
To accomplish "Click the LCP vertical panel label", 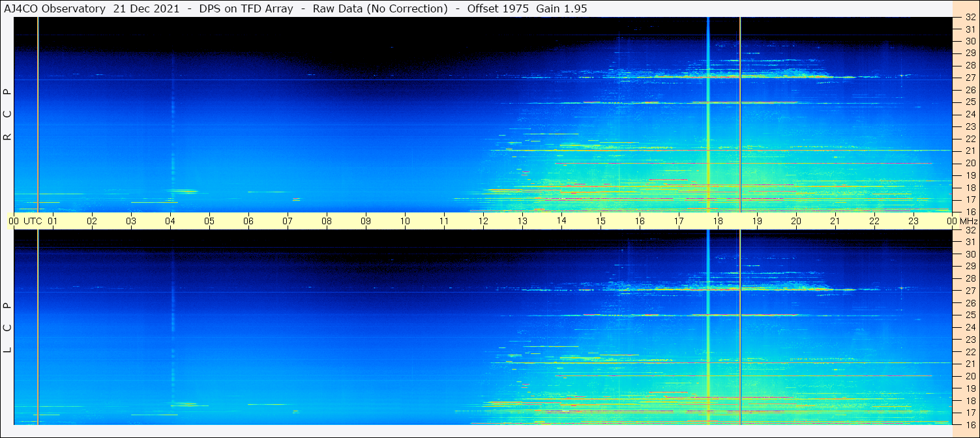I will pyautogui.click(x=8, y=327).
